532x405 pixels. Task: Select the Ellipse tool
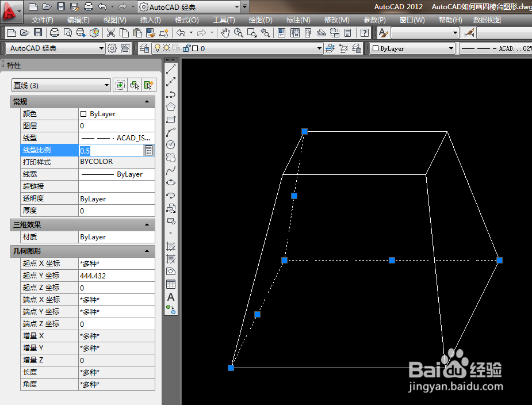coord(171,182)
